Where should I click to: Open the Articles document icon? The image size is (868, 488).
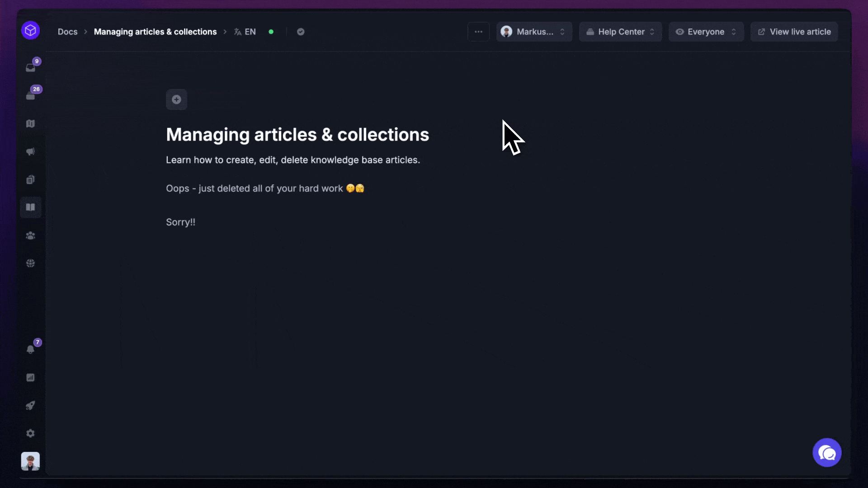[x=30, y=179]
